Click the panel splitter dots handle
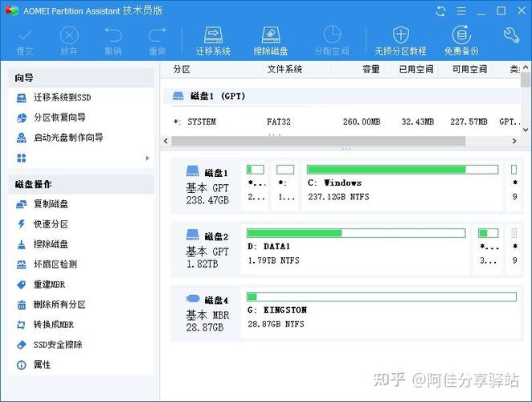This screenshot has width=532, height=402. tap(346, 149)
